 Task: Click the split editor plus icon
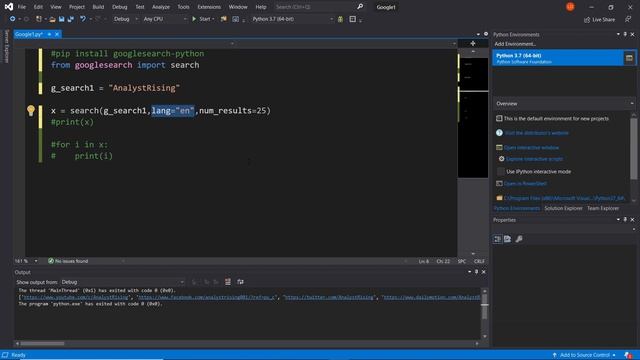(473, 43)
